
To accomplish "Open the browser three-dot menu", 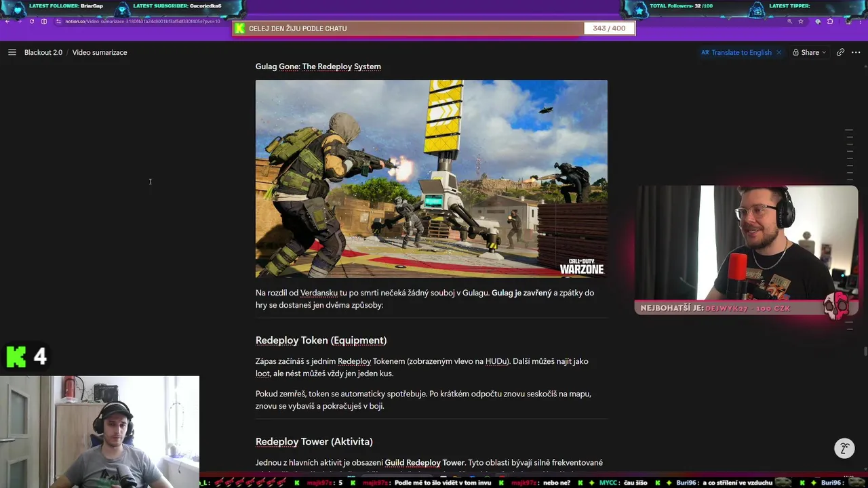I will 862,22.
